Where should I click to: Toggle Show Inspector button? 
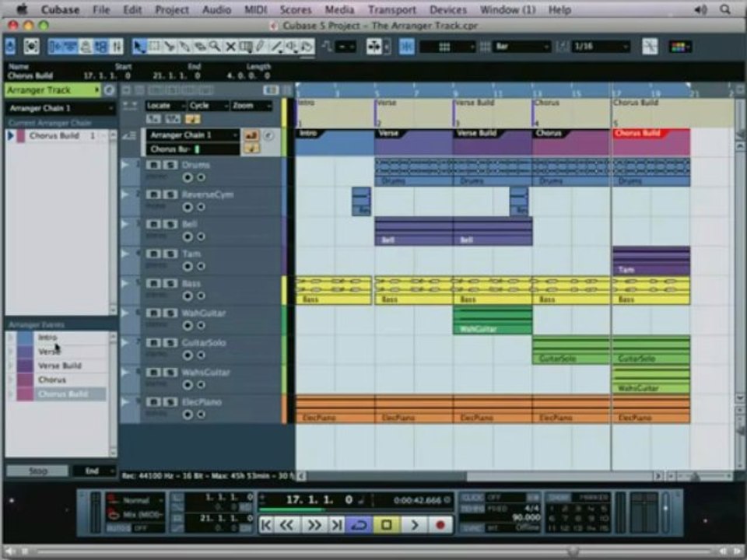(55, 46)
